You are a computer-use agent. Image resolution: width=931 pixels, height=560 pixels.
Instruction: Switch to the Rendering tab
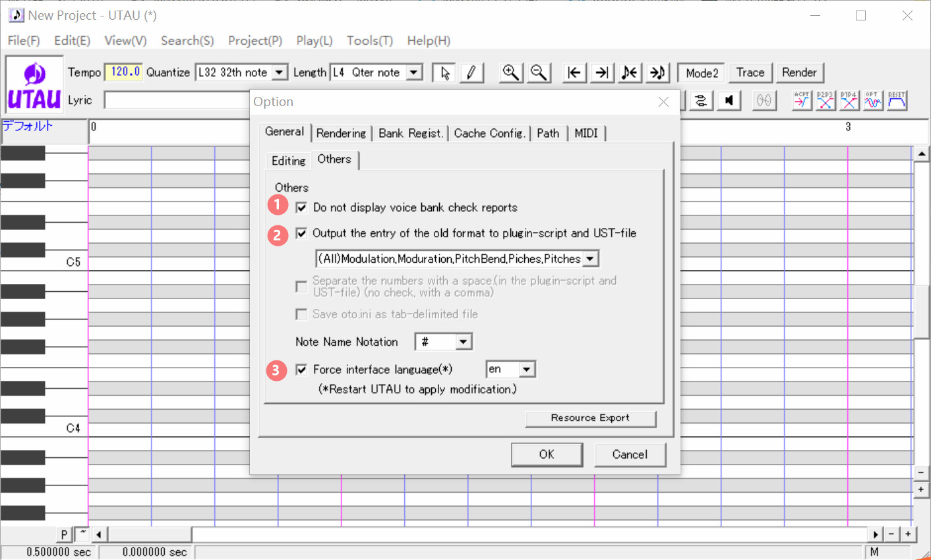point(341,133)
